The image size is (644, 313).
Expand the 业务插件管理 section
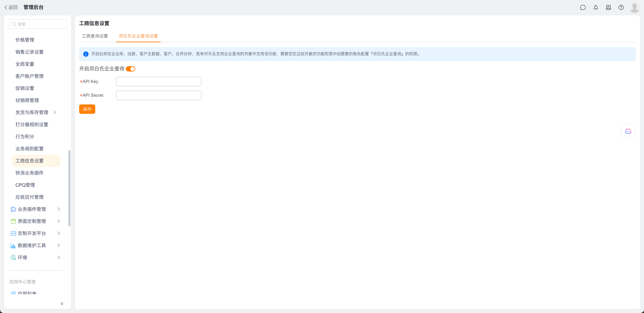[59, 209]
